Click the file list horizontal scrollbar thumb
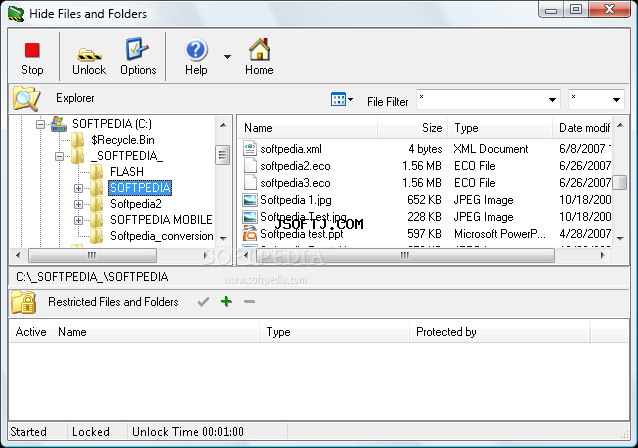Viewport: 638px width, 448px height. 404,256
